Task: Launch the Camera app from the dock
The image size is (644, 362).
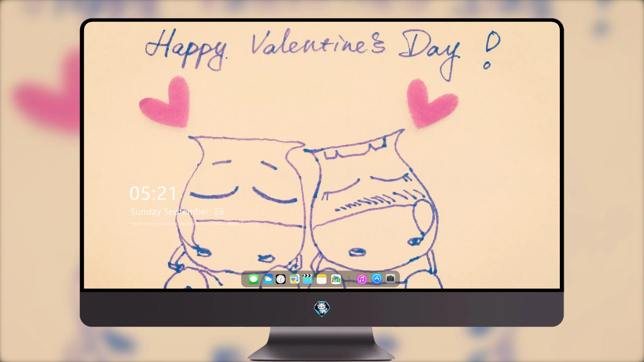Action: coord(390,279)
